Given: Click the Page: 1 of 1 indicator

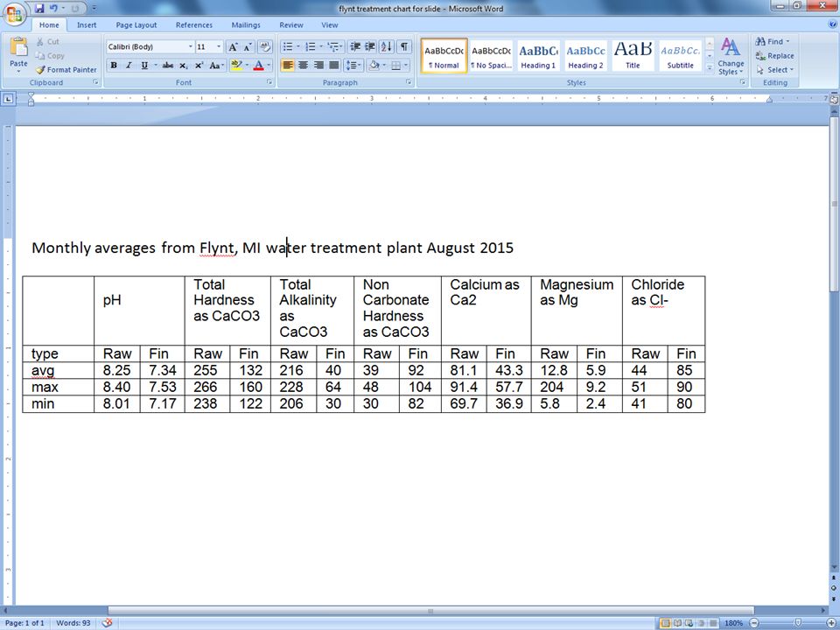Looking at the screenshot, I should click(24, 623).
